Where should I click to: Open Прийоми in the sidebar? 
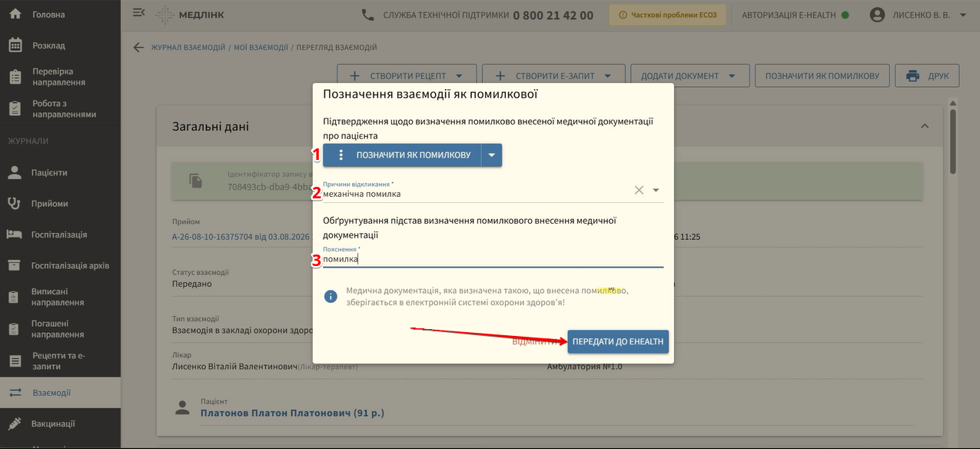pyautogui.click(x=60, y=204)
